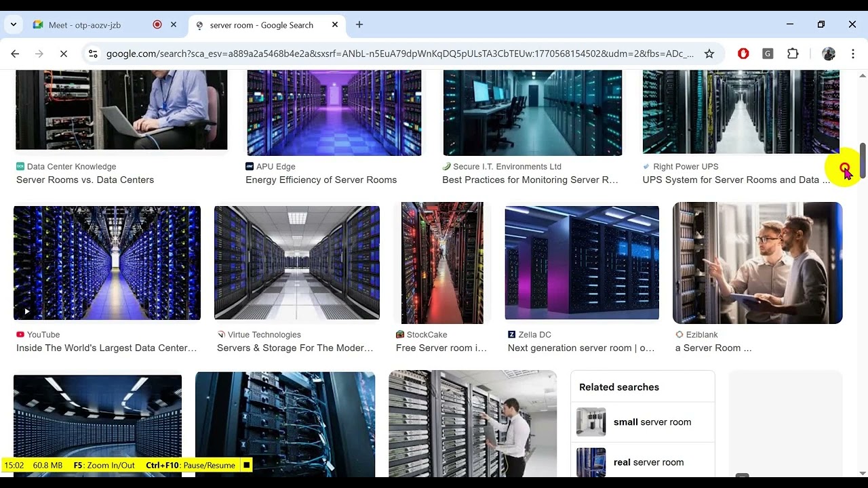Image resolution: width=868 pixels, height=488 pixels.
Task: Open Servers & Storage For The Modern link
Action: tap(295, 348)
